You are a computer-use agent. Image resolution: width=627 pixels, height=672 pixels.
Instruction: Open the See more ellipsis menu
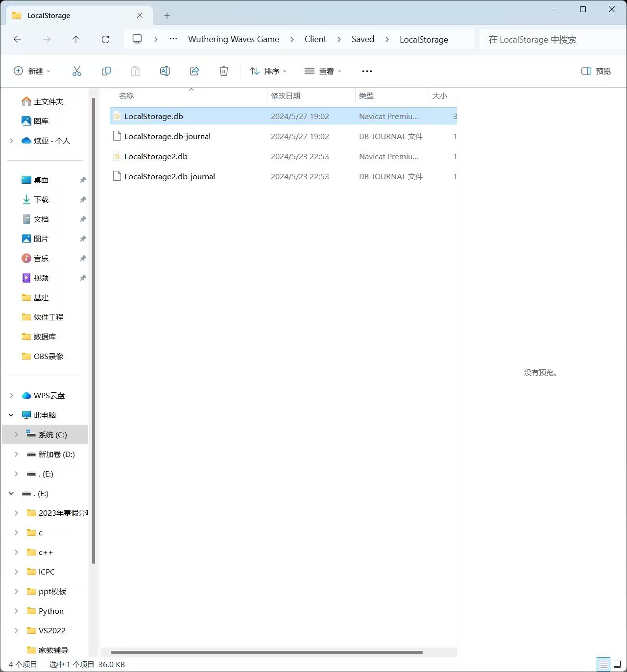click(x=367, y=71)
